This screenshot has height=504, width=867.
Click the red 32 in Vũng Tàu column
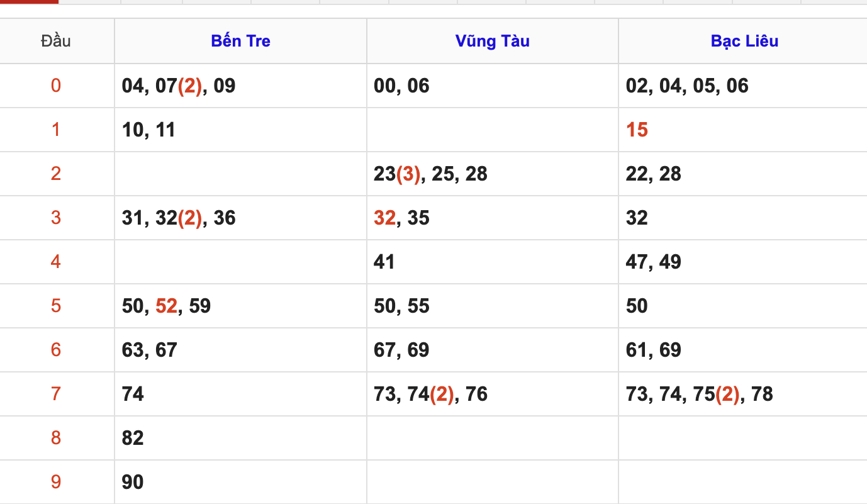tap(384, 218)
